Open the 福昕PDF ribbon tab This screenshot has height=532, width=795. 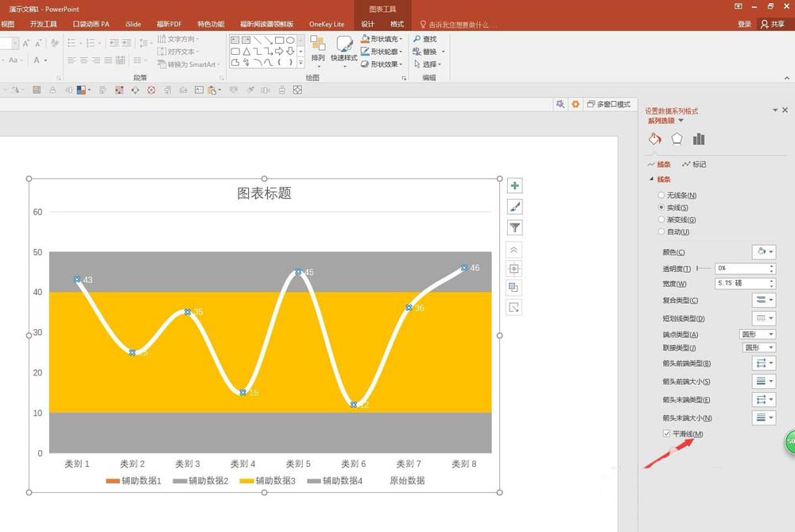tap(169, 24)
